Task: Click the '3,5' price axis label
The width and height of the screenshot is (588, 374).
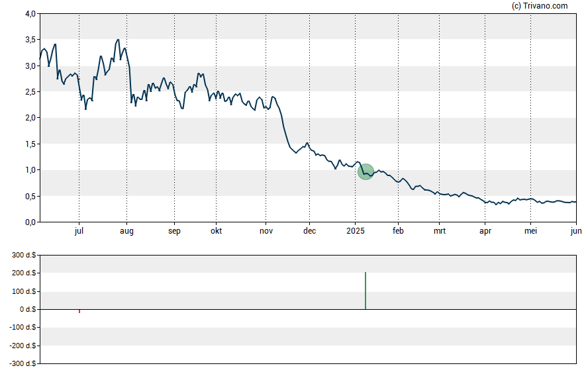Action: tap(30, 40)
